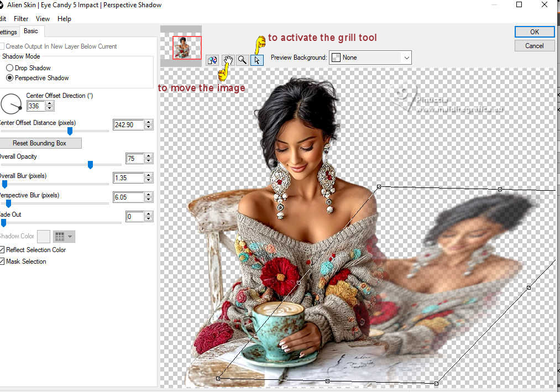Click the bottom-right corner bounding box handle
This screenshot has height=392, width=560.
(436, 383)
